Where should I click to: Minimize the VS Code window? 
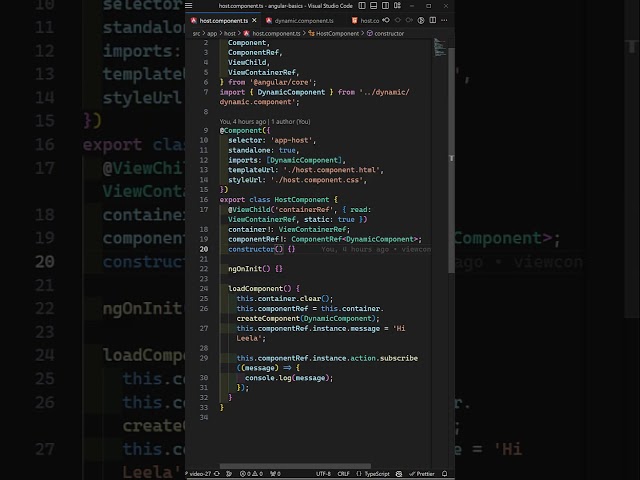[x=412, y=6]
